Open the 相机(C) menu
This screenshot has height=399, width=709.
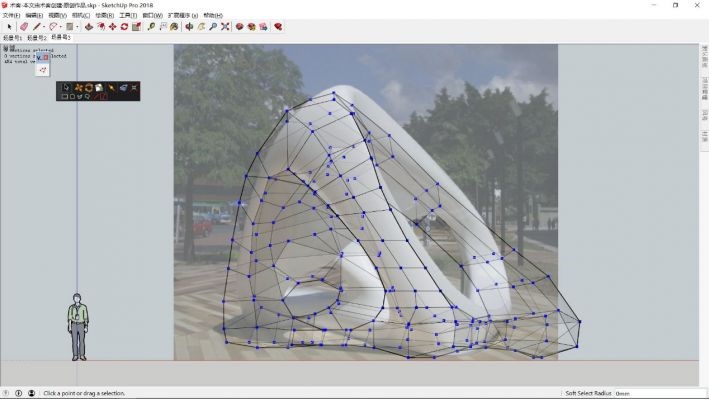click(81, 15)
